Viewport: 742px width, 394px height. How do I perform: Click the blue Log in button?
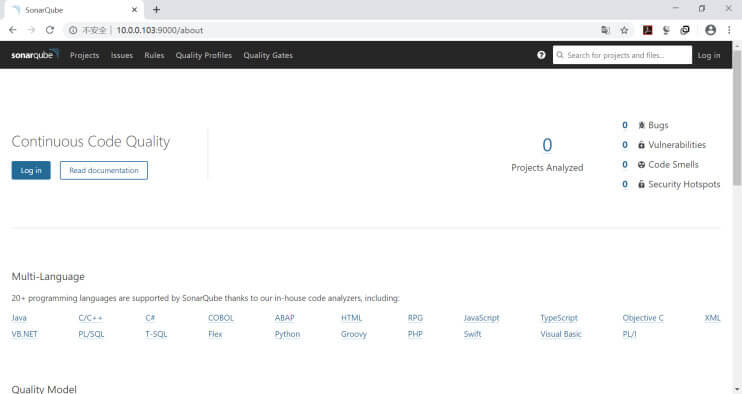point(31,170)
